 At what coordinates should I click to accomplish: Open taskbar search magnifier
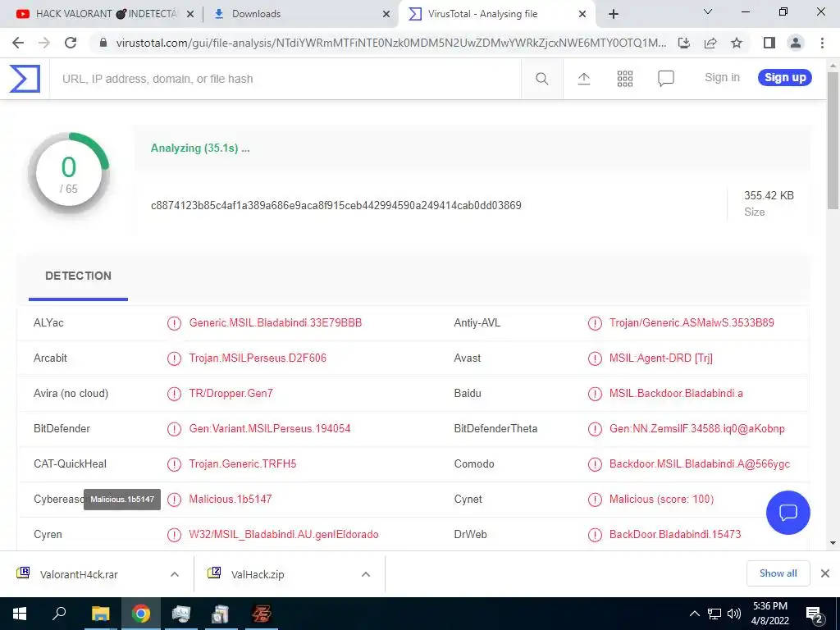pyautogui.click(x=59, y=614)
